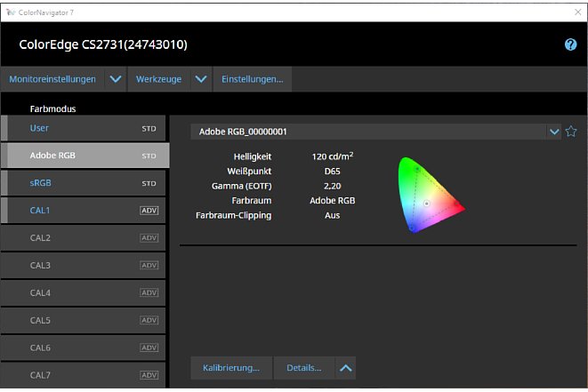588x392 pixels.
Task: Select the User color mode
Action: [x=84, y=128]
